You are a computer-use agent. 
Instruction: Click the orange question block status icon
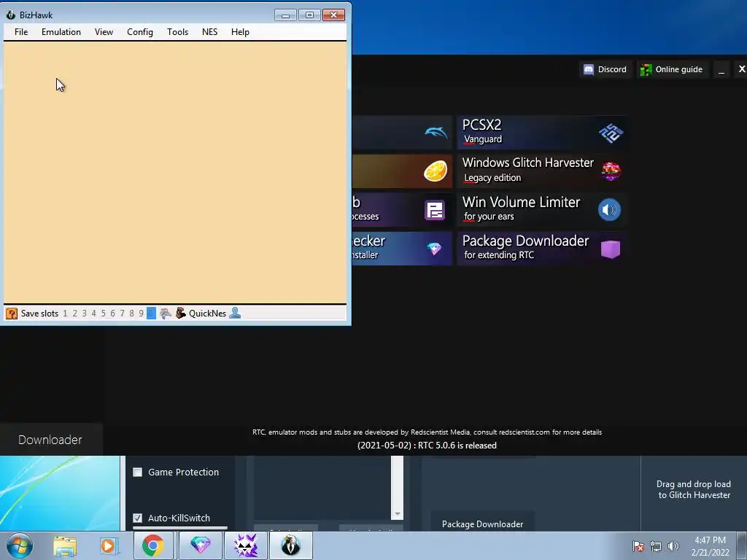pyautogui.click(x=12, y=314)
